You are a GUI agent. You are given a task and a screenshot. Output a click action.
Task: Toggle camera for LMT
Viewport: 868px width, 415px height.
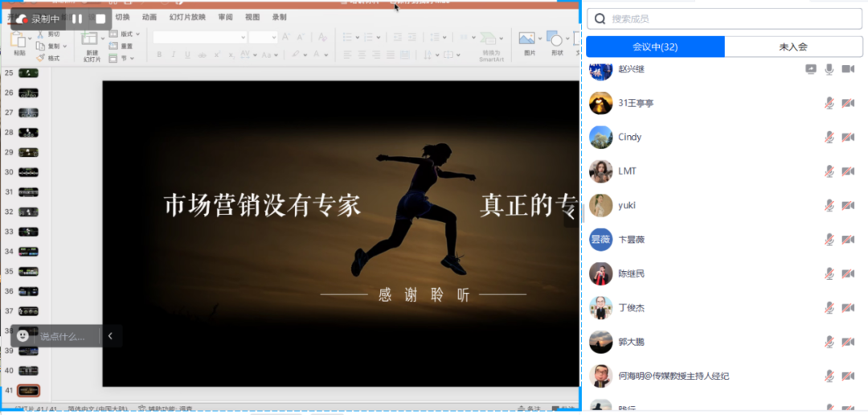point(847,171)
